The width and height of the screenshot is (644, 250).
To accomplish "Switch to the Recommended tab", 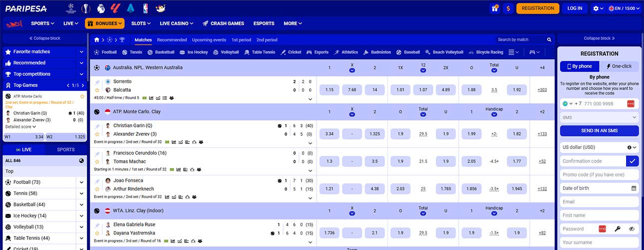I will click(x=172, y=39).
